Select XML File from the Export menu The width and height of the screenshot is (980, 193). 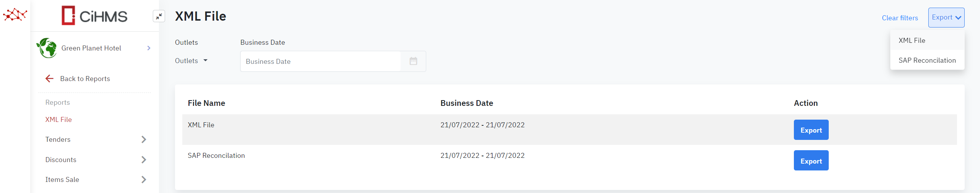tap(911, 41)
